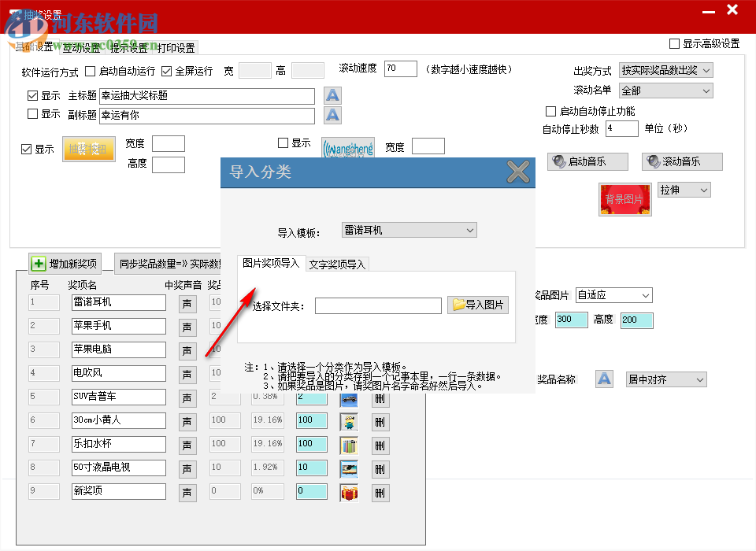756x551 pixels.
Task: Play the win sound for 雷诺耳机 row
Action: [187, 302]
